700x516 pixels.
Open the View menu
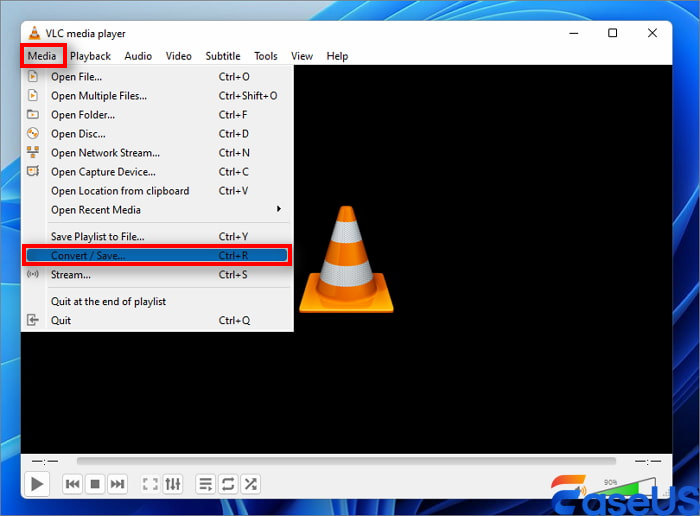coord(302,56)
